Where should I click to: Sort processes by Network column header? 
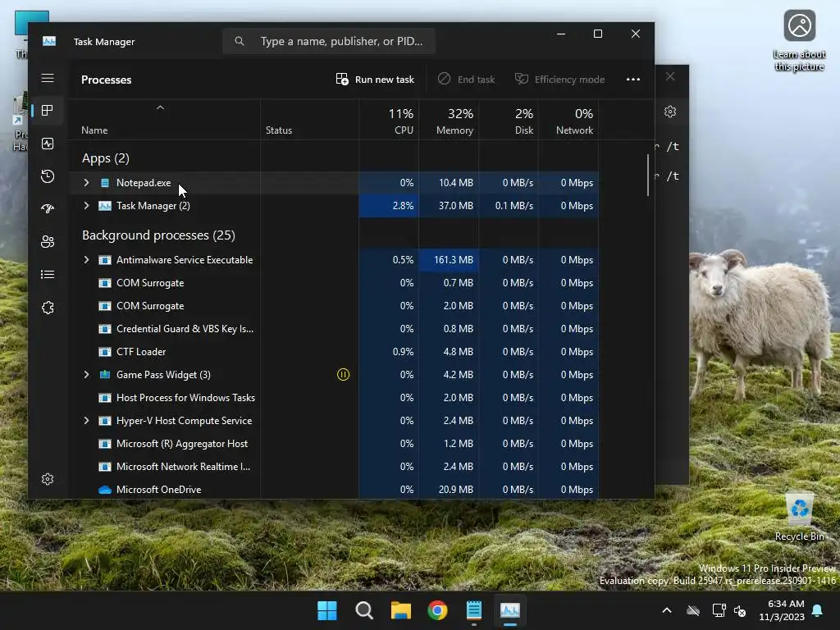coord(569,121)
